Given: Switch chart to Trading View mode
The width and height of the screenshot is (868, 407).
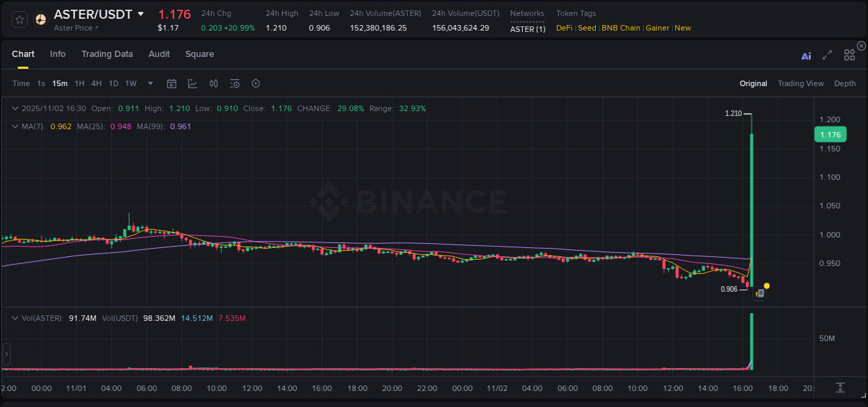Looking at the screenshot, I should point(800,83).
